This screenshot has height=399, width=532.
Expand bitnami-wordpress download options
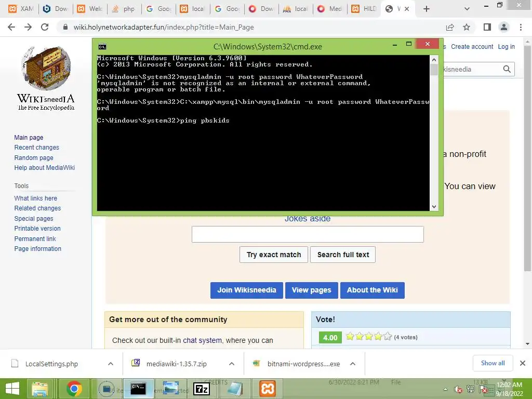[x=353, y=364]
